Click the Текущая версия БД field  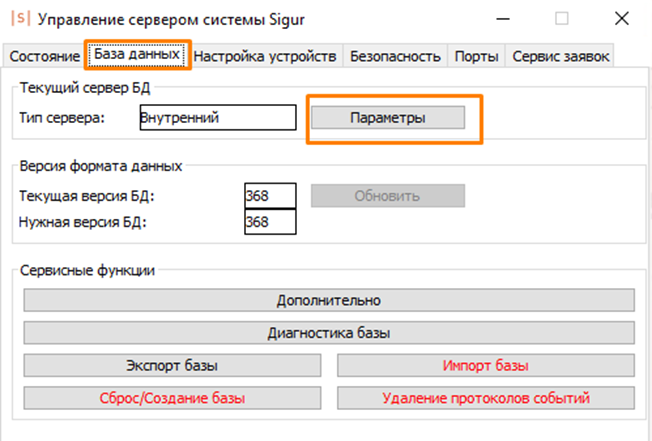[270, 196]
